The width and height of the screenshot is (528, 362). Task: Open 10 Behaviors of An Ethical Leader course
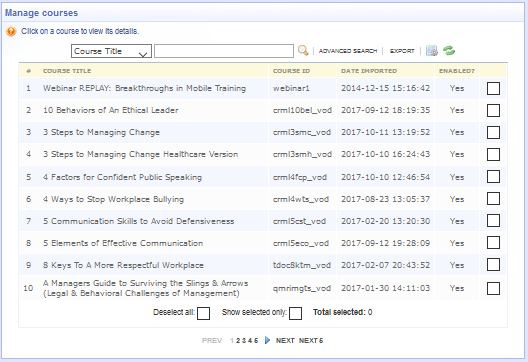pos(111,110)
